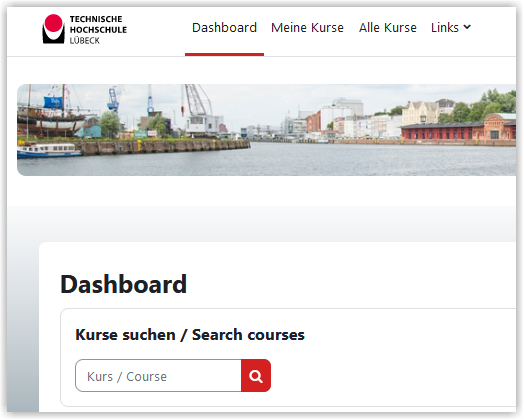524x420 pixels.
Task: Click the red magnifier search button
Action: [256, 376]
